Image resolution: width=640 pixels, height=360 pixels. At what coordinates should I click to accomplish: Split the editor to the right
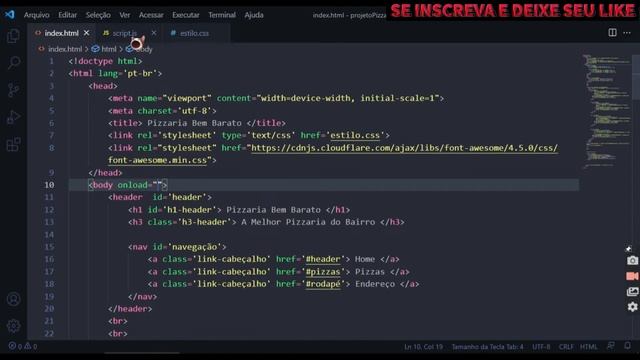pos(612,33)
